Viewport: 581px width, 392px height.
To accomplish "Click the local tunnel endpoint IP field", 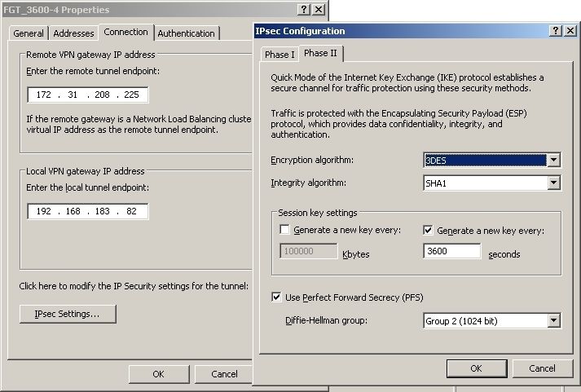I will (x=88, y=211).
